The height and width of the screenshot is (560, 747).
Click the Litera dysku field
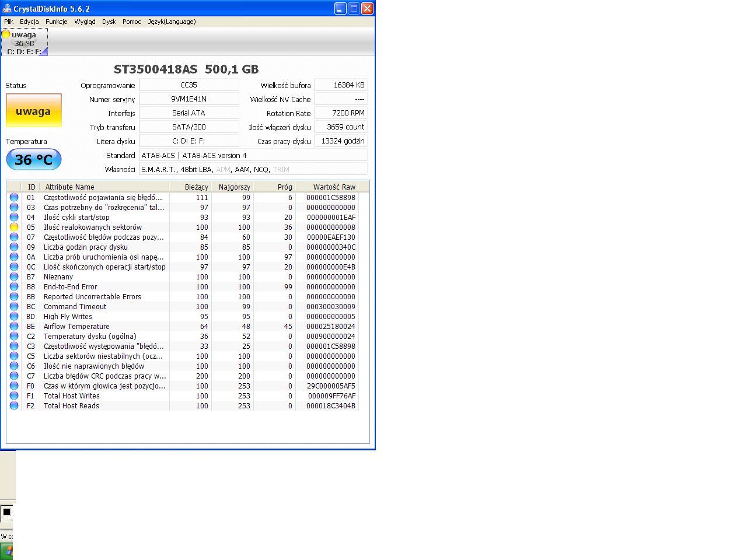189,141
